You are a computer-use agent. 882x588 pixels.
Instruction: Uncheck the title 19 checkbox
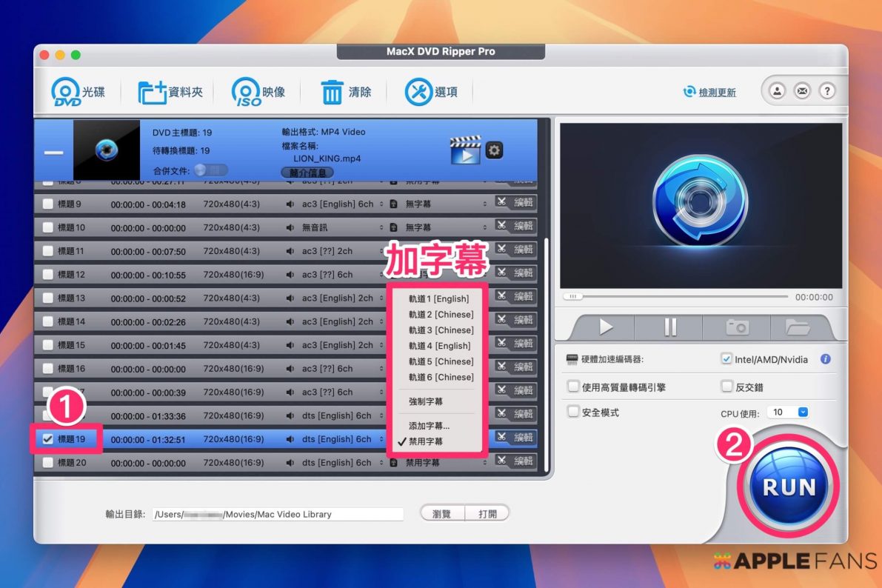[48, 439]
